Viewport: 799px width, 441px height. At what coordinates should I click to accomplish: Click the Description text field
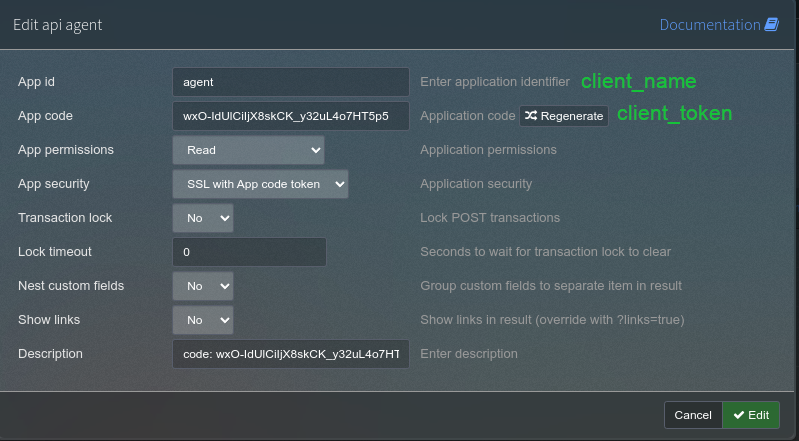[x=290, y=354]
